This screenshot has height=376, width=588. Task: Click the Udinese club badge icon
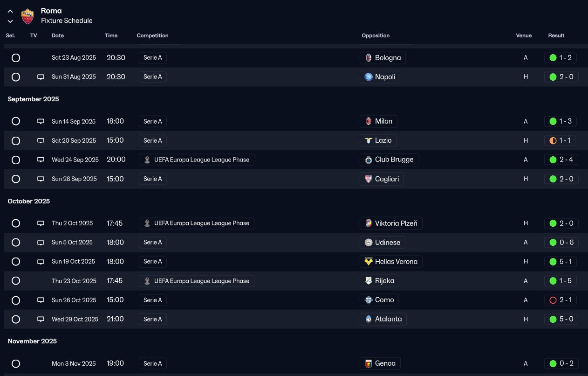coord(369,243)
